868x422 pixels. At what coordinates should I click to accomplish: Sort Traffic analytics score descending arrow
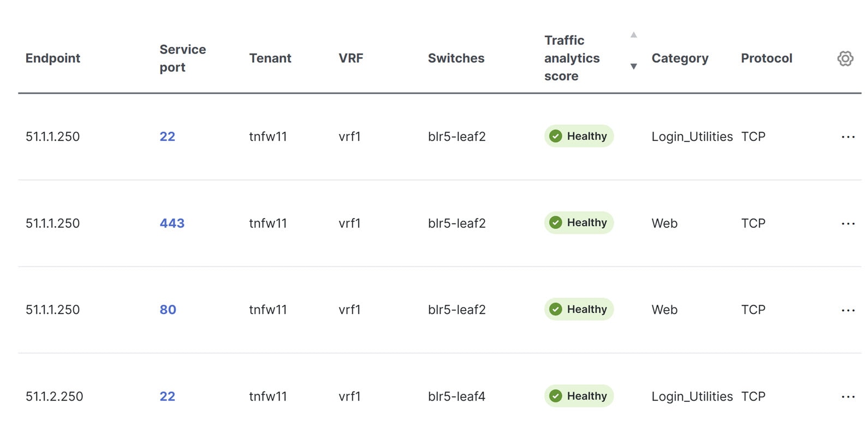click(633, 67)
